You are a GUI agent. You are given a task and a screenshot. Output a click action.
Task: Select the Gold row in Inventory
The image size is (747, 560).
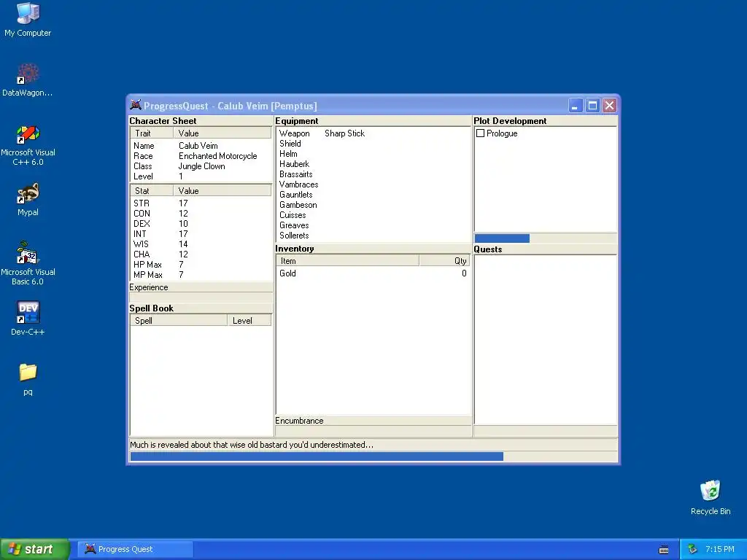[373, 273]
